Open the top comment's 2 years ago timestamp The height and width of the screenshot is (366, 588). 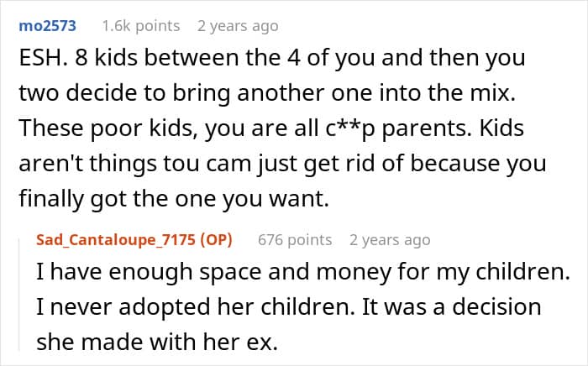coord(238,26)
